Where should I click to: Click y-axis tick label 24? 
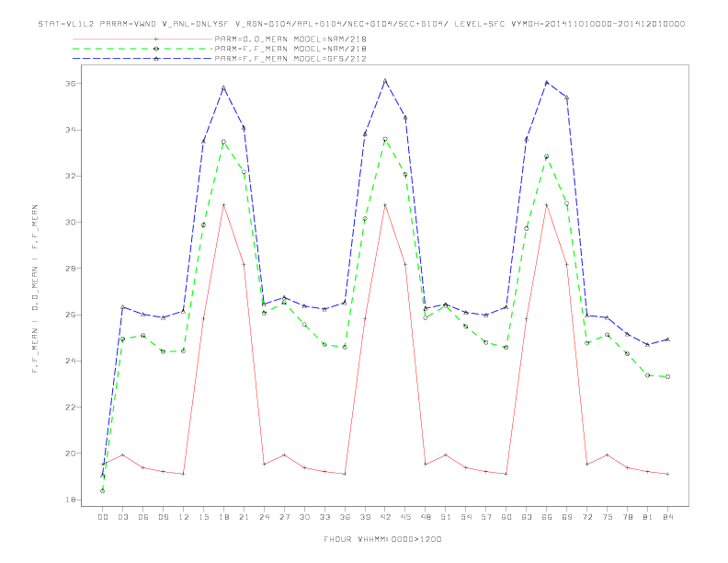(x=71, y=361)
